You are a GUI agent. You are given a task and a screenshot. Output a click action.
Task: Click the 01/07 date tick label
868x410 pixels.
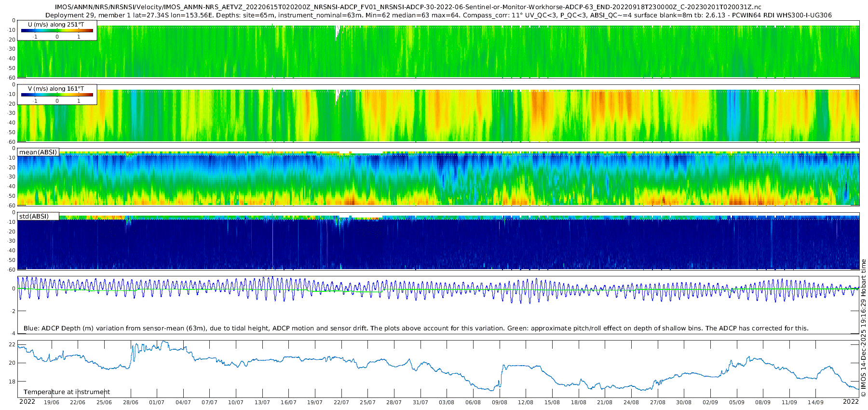pos(157,402)
